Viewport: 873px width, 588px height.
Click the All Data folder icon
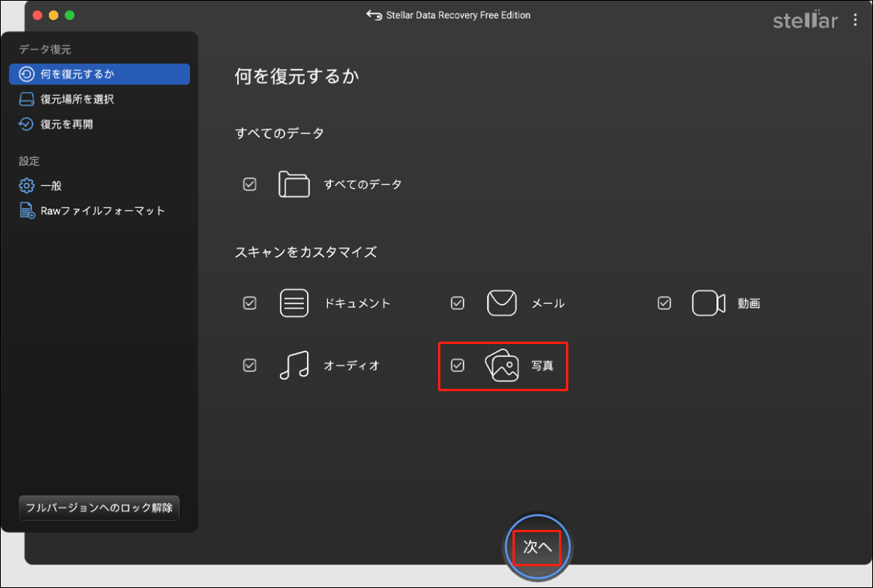[294, 184]
